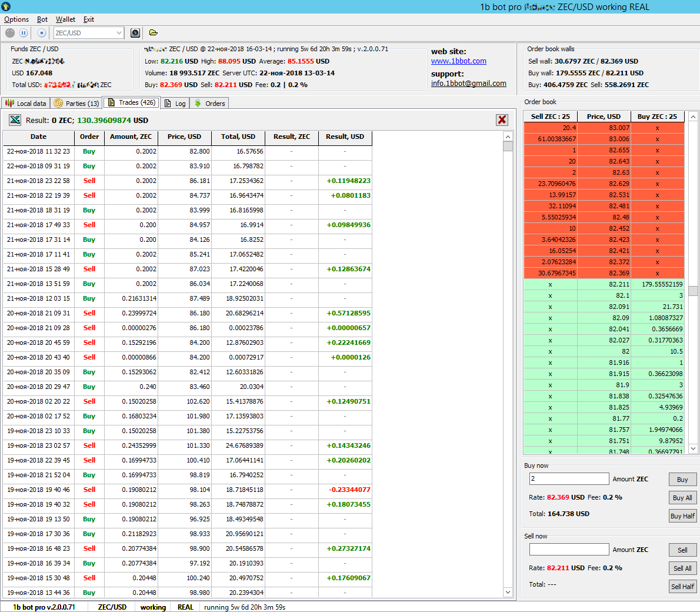The image size is (700, 612).
Task: Open the www.1bbot.com website link
Action: point(458,61)
